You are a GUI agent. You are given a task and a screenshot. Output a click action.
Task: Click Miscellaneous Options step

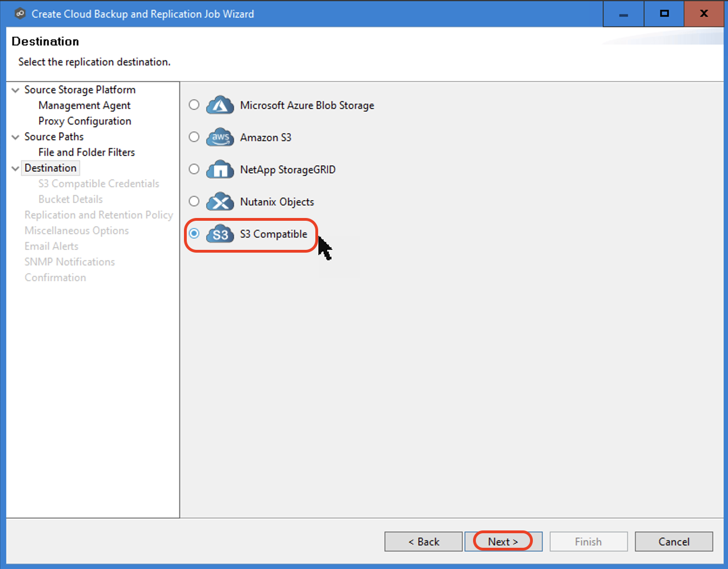click(77, 230)
